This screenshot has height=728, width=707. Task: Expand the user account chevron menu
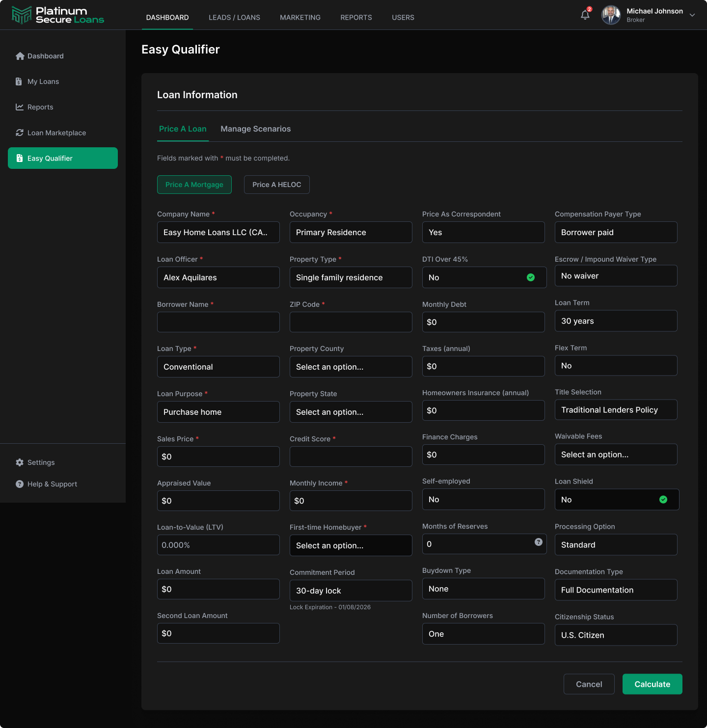tap(692, 15)
